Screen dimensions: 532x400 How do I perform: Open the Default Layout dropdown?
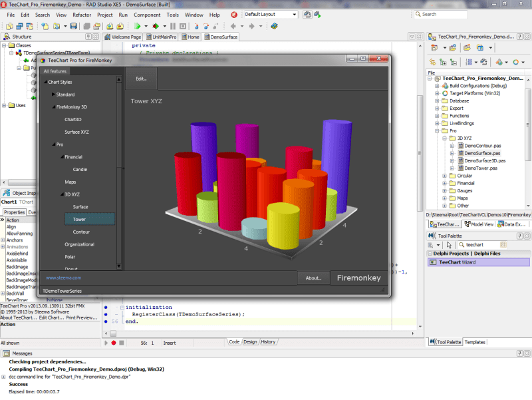coord(294,14)
